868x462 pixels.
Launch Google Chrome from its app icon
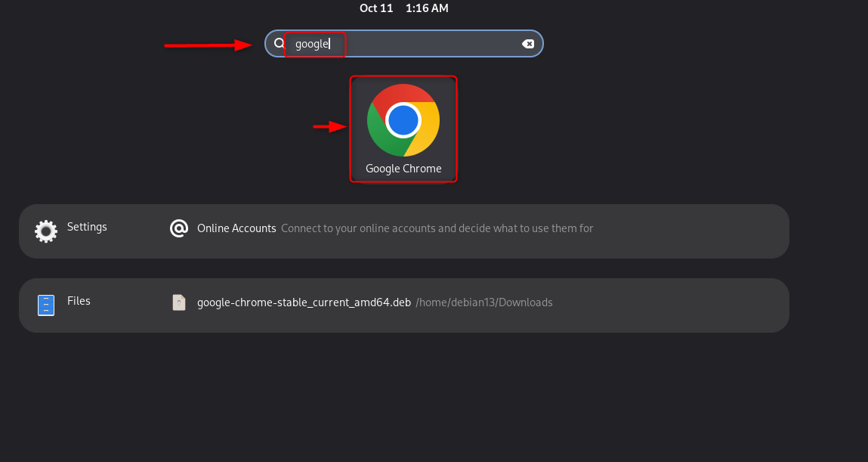(x=403, y=120)
